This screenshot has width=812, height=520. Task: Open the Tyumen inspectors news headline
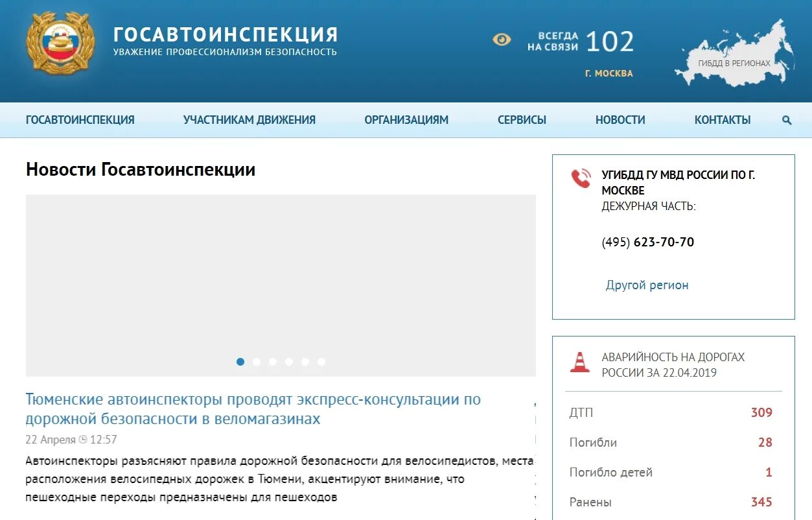point(253,409)
